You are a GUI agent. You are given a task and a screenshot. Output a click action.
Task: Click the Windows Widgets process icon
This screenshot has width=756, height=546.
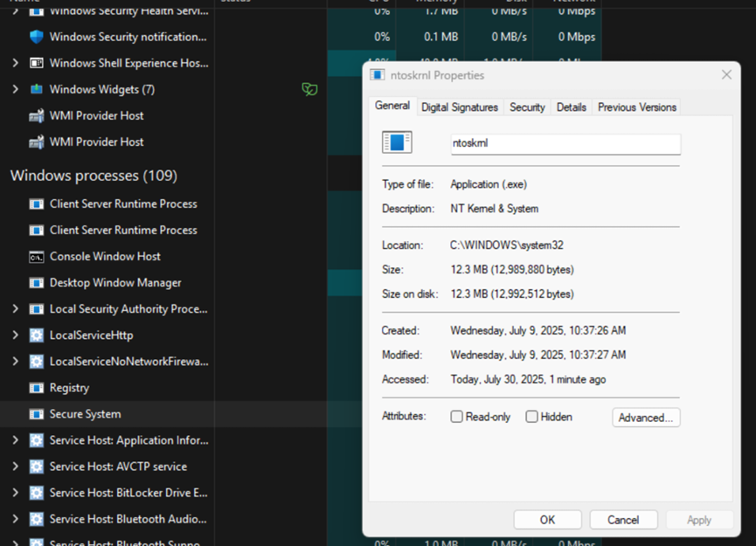[x=36, y=89]
